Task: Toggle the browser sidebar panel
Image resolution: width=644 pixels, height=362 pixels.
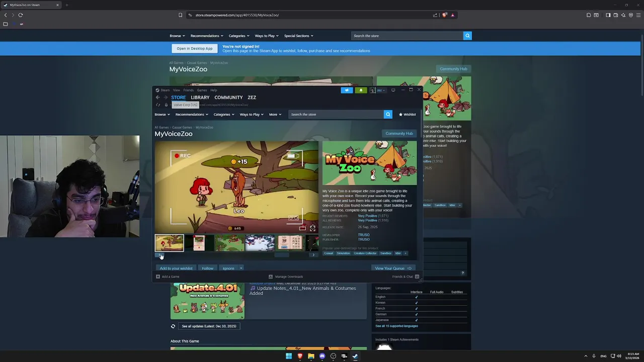Action: click(x=608, y=15)
